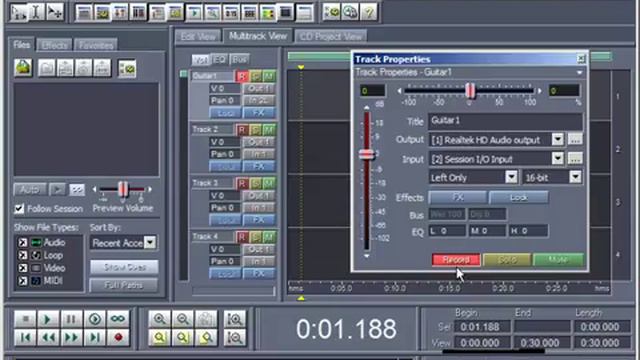Toggle Audio file type checkbox

point(23,243)
